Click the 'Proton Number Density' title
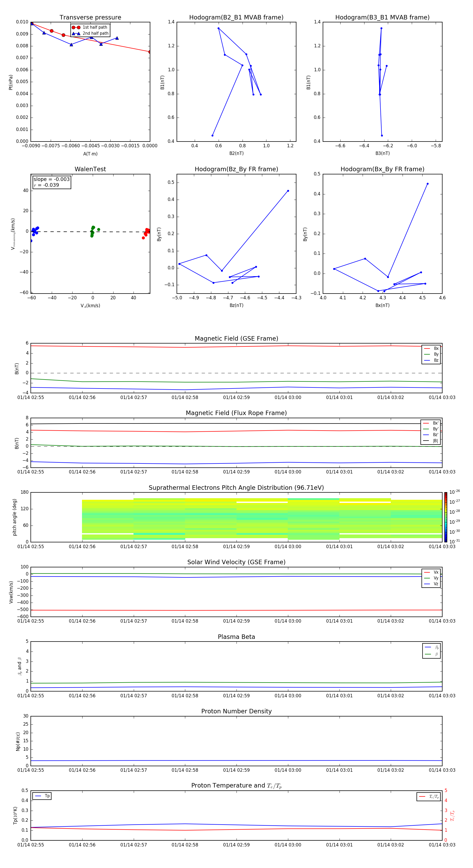This screenshot has width=473, height=868. coord(236,711)
